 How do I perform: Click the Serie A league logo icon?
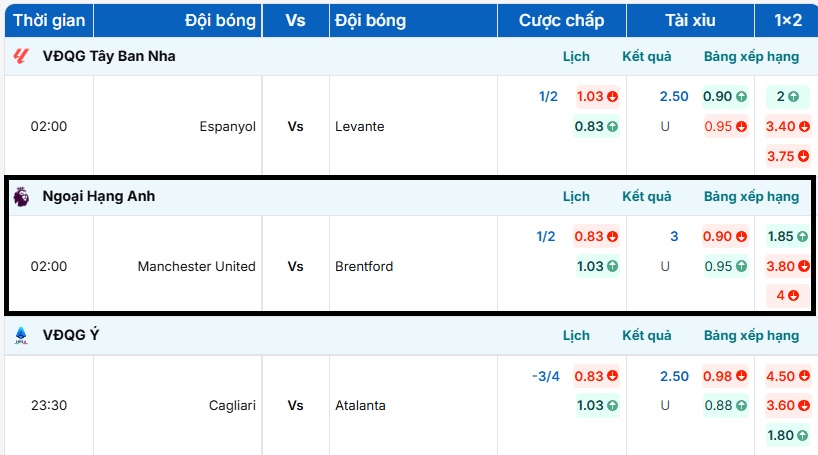21,336
